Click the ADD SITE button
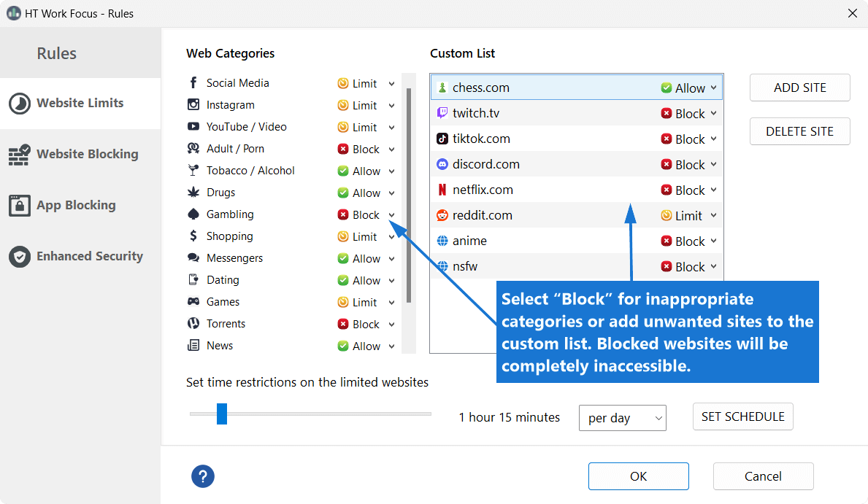 pyautogui.click(x=800, y=88)
